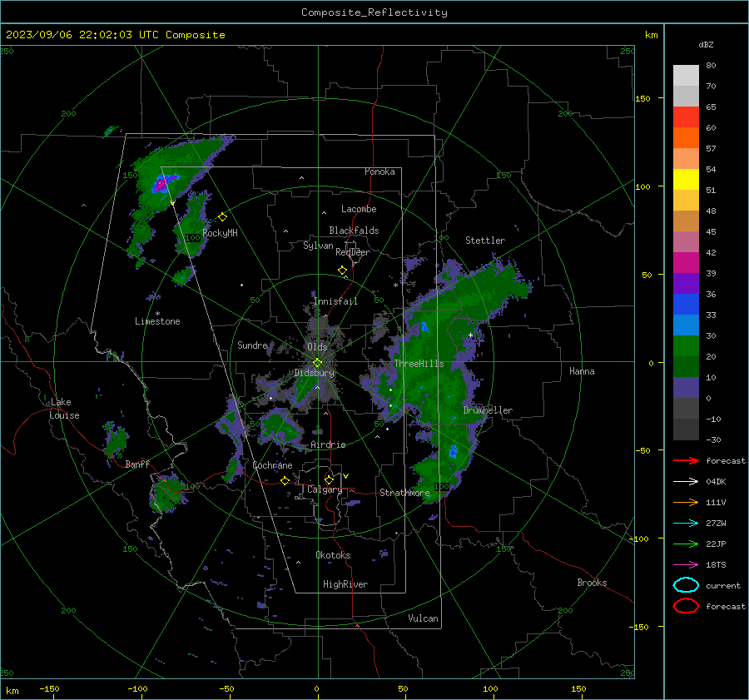Click the Okotoks label
749x700 pixels.
tap(333, 555)
